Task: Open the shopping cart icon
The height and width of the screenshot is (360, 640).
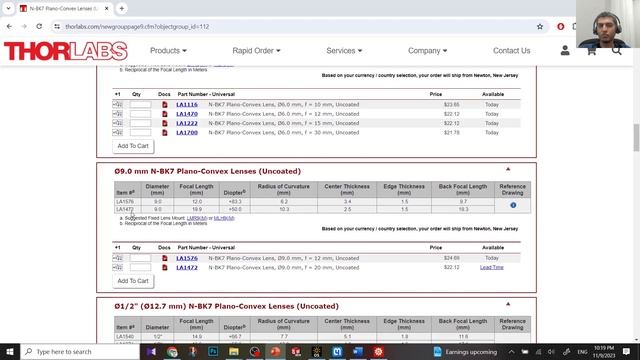Action: [x=591, y=51]
